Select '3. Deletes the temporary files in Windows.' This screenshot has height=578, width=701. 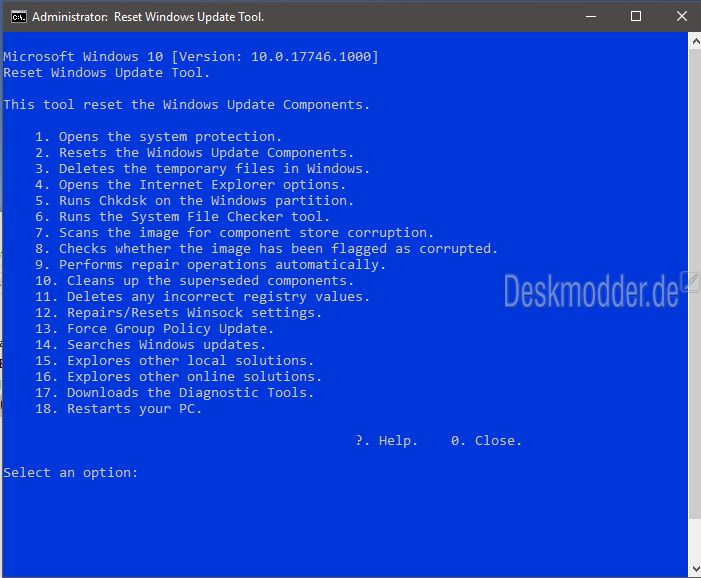[203, 169]
